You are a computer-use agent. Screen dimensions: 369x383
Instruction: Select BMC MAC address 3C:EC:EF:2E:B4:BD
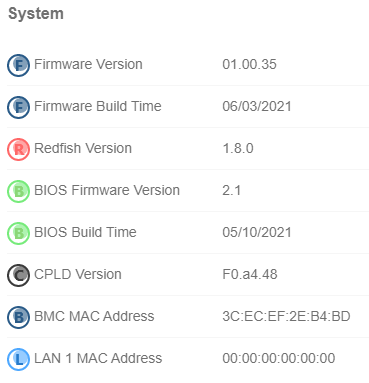[x=286, y=316]
